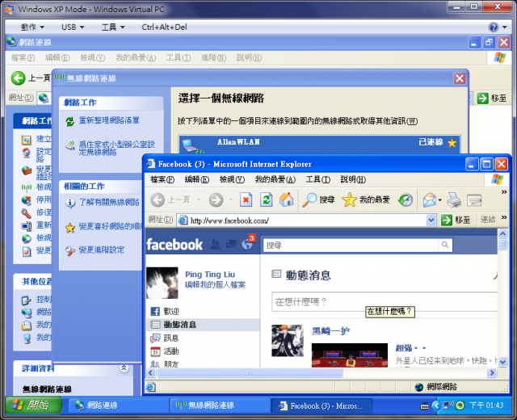Viewport: 517px width, 420px height.
Task: Switch to the 網路連線 taskbar button
Action: tap(118, 405)
